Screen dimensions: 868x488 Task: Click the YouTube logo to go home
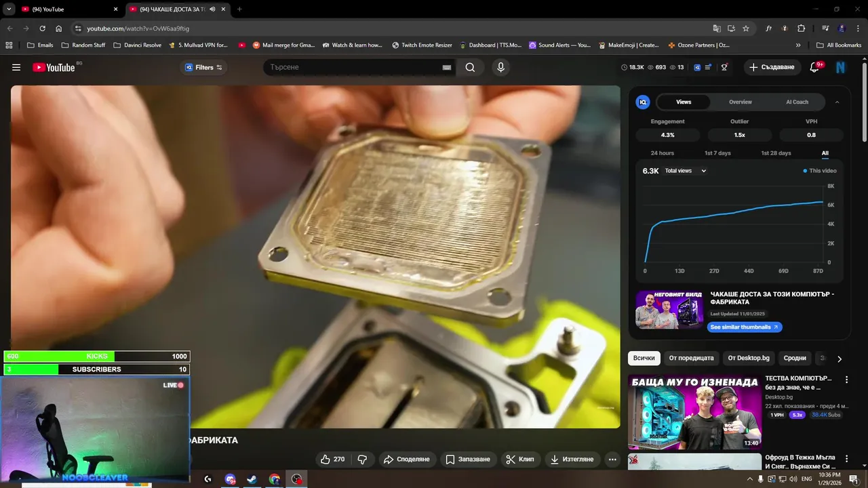pos(54,67)
